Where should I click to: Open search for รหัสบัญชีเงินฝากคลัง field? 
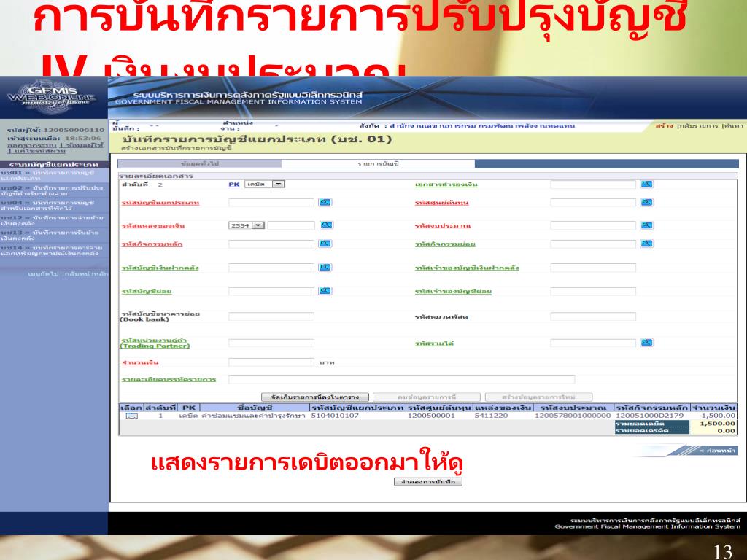(x=325, y=268)
